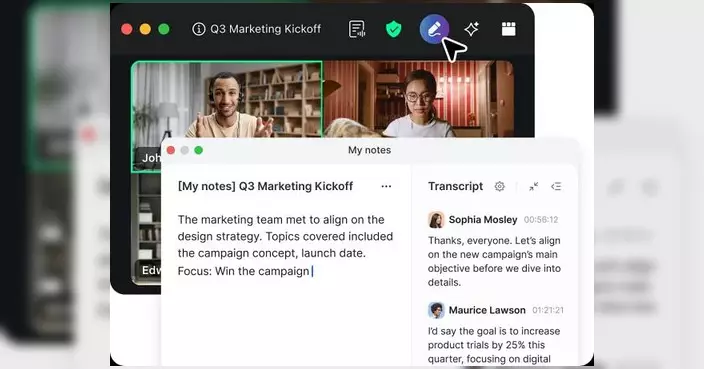704x369 pixels.
Task: Open the AI sparkle assistant icon
Action: coord(471,30)
